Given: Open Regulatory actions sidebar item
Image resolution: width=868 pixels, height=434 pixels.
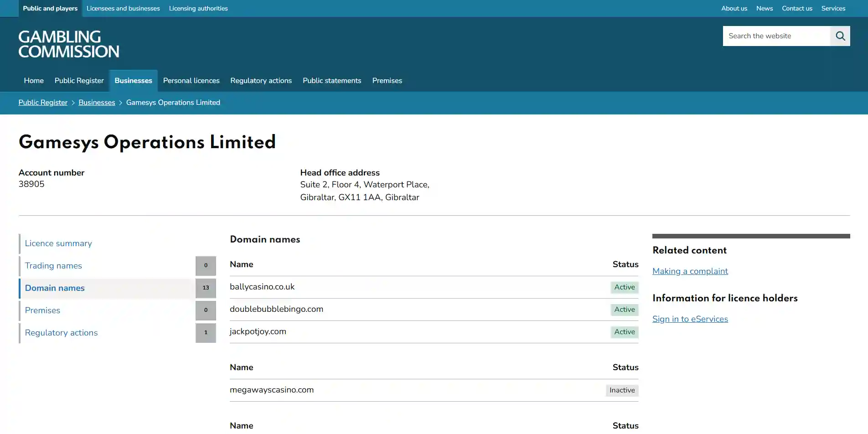Looking at the screenshot, I should (x=107, y=333).
